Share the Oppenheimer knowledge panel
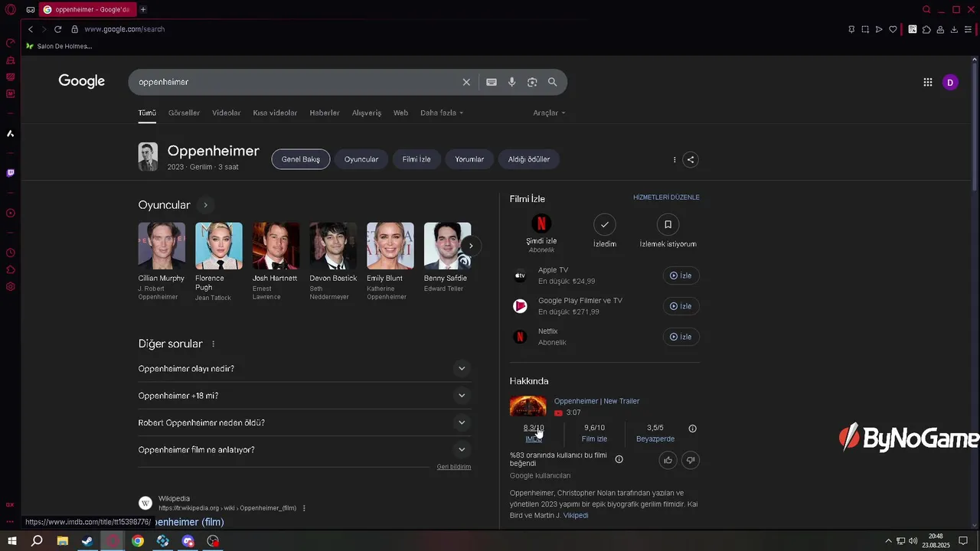Viewport: 980px width, 551px height. 691,160
